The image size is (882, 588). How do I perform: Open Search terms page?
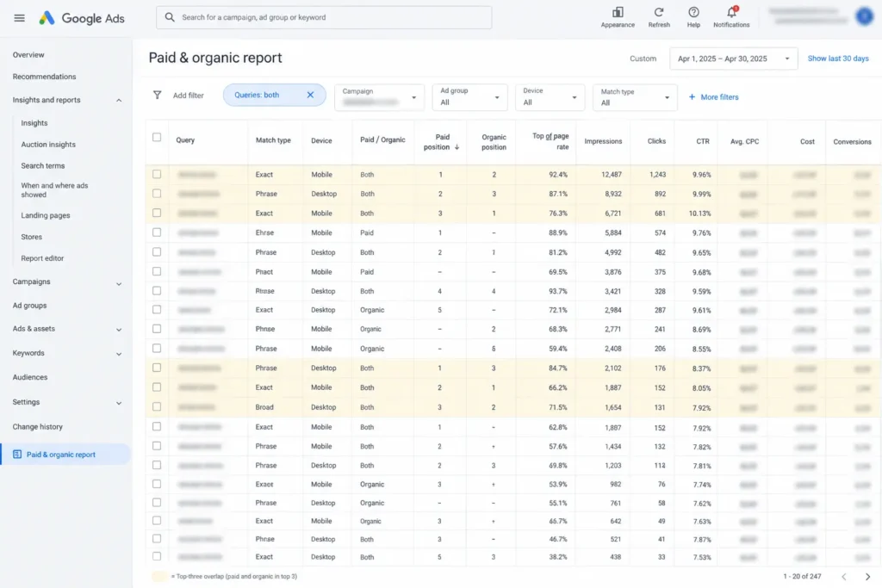click(x=43, y=166)
